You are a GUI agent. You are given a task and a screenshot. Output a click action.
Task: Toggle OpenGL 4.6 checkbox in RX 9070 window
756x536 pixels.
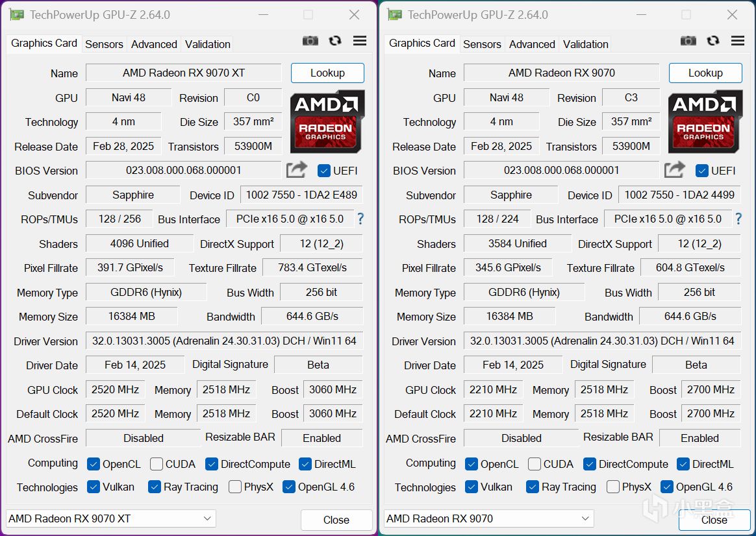click(667, 487)
